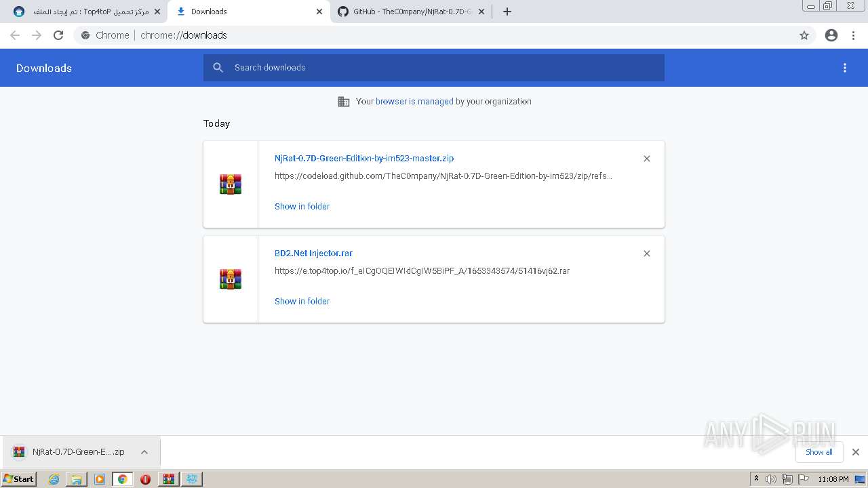The image size is (868, 488).
Task: Show BD2.Net Injector.rar in folder
Action: pyautogui.click(x=302, y=302)
